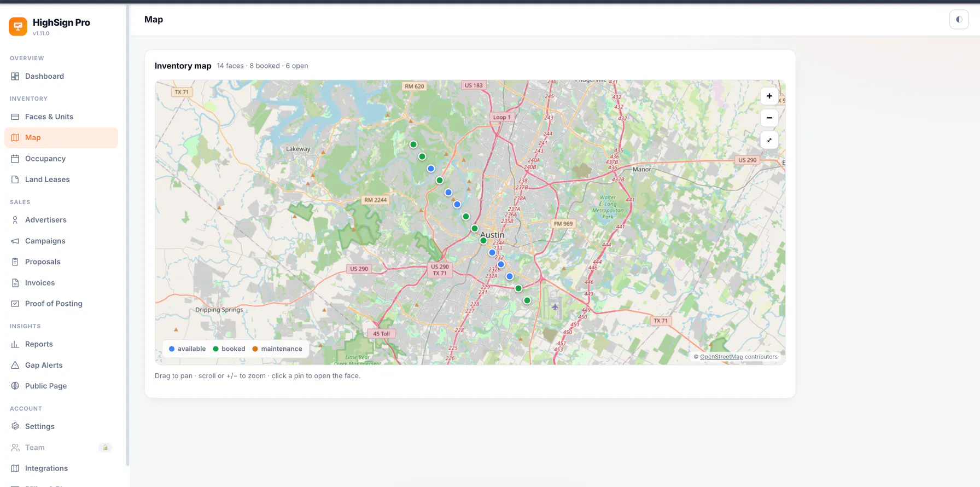This screenshot has width=980, height=487.
Task: Open Dashboard via its grid icon
Action: [x=15, y=76]
